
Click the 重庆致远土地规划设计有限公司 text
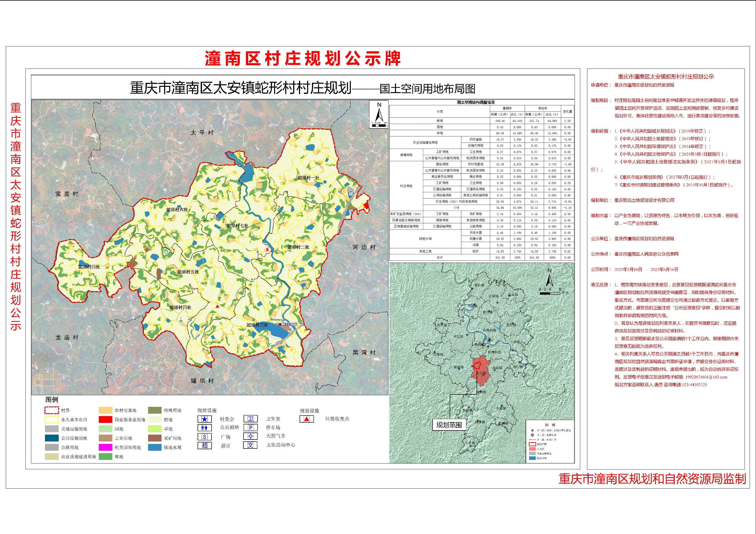tap(644, 200)
